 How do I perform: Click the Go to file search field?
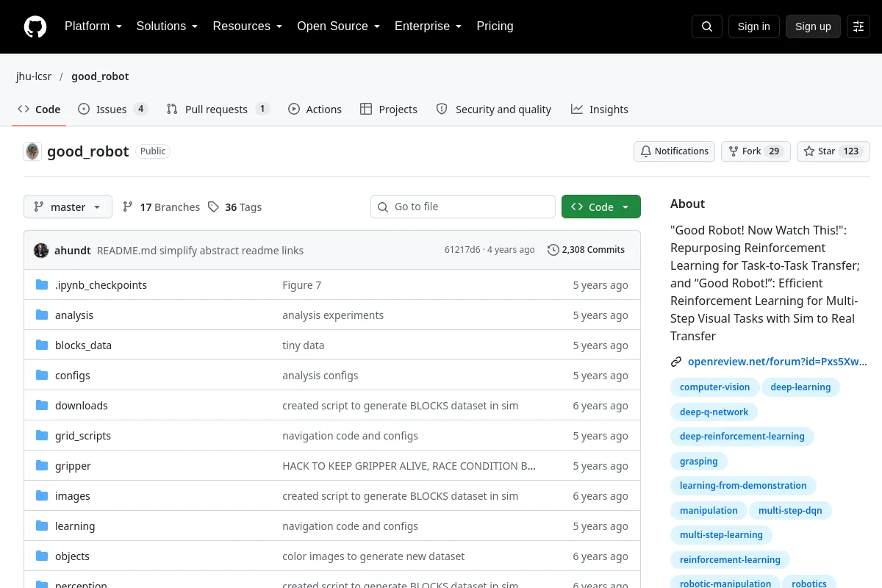point(463,207)
